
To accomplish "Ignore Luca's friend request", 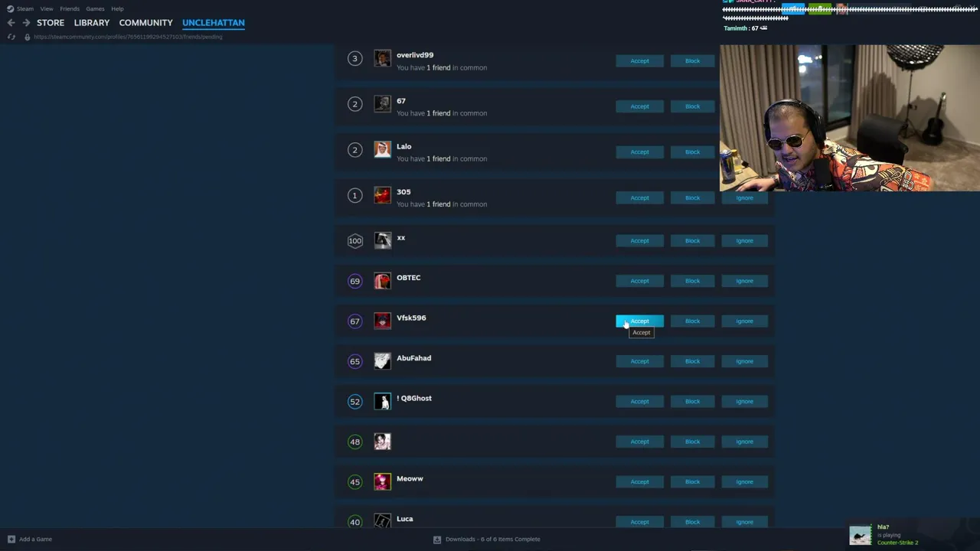I will point(744,522).
